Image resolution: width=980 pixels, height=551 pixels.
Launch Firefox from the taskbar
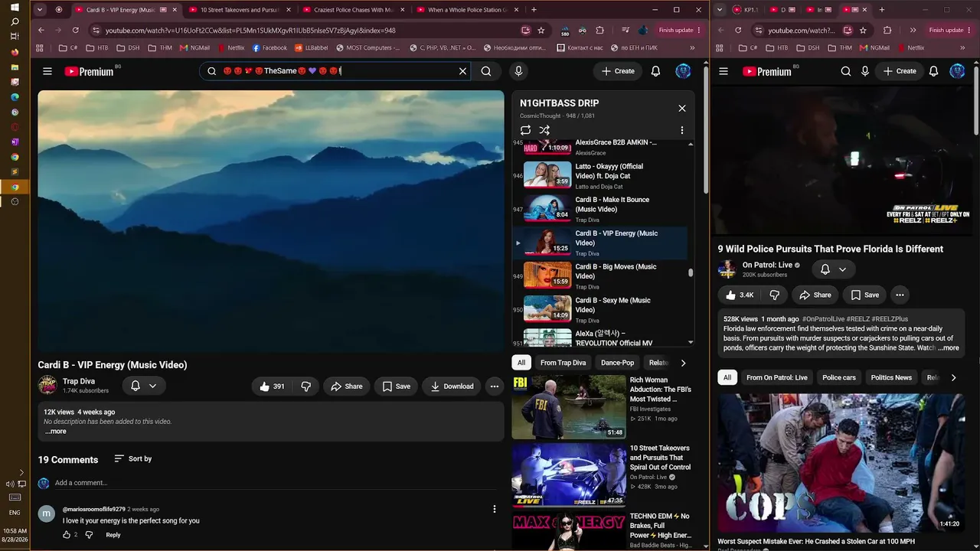[15, 52]
